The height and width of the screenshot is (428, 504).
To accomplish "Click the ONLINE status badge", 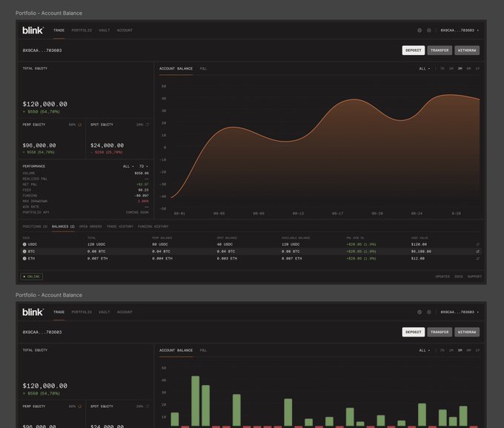I will pyautogui.click(x=31, y=277).
